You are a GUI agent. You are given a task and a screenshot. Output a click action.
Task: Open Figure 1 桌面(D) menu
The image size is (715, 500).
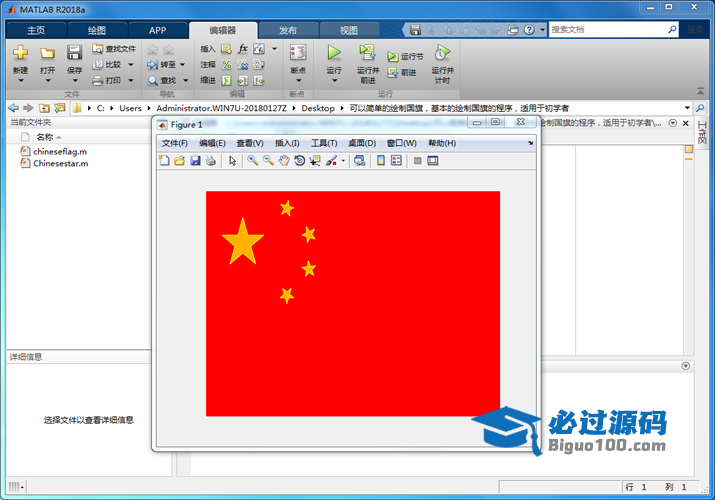[x=362, y=143]
